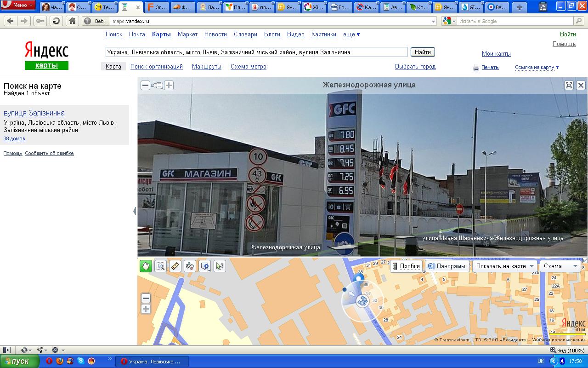Launch Skype from quick launch bar
The width and height of the screenshot is (588, 368).
[80, 361]
